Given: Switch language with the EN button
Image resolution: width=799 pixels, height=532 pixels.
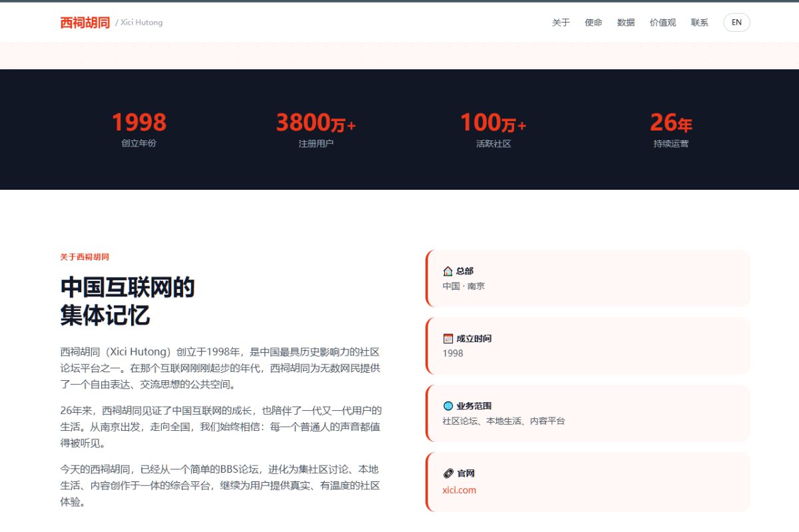Looking at the screenshot, I should coord(736,23).
